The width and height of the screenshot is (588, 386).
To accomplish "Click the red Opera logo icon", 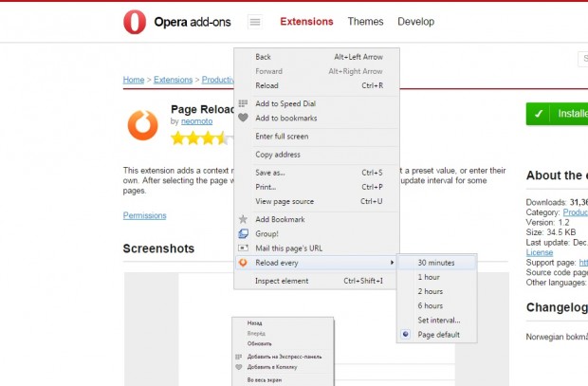I will click(135, 22).
